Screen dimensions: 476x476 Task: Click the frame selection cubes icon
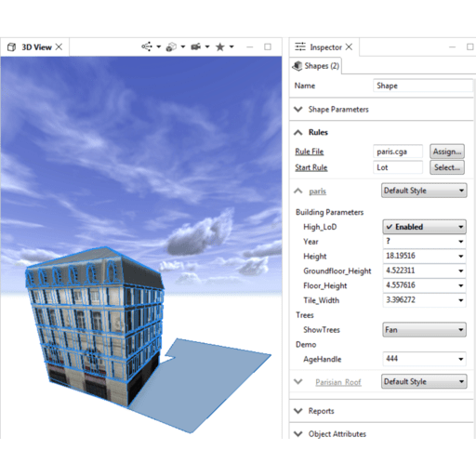point(171,46)
